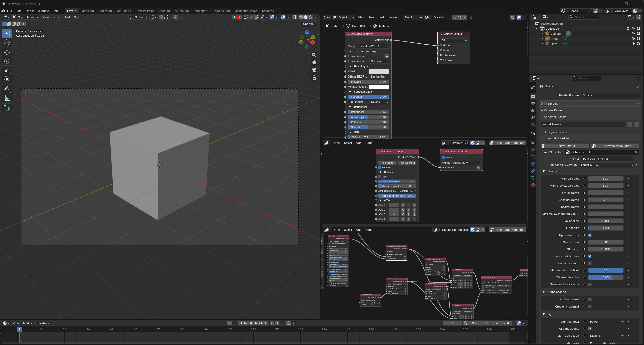Viewport: 644px width, 345px height.
Task: Click the timeline End frame field
Action: click(501, 323)
